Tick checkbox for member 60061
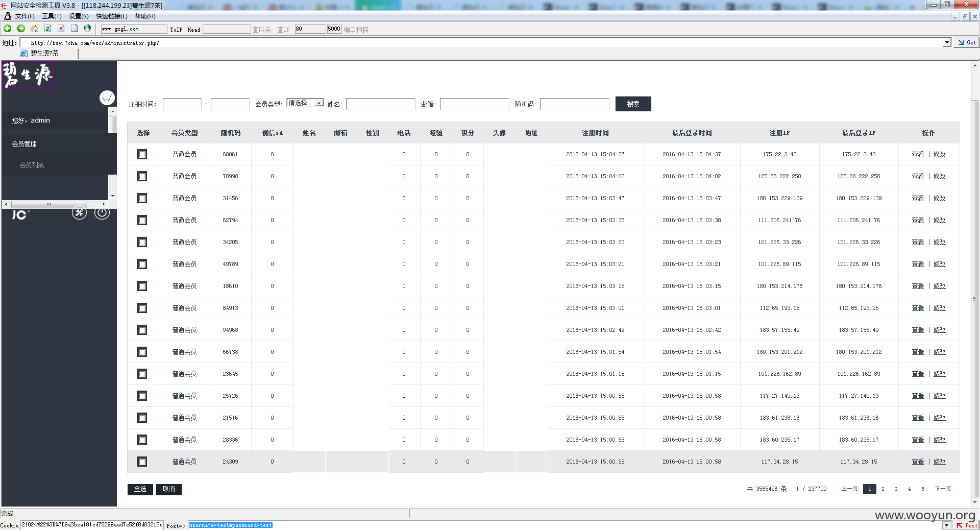This screenshot has width=980, height=530. coord(142,154)
